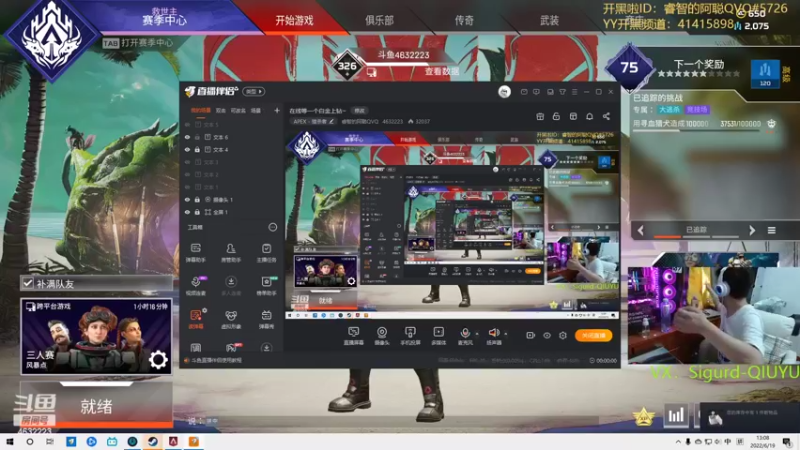
Task: Open the Apex Legends taskbar icon
Action: click(x=173, y=441)
